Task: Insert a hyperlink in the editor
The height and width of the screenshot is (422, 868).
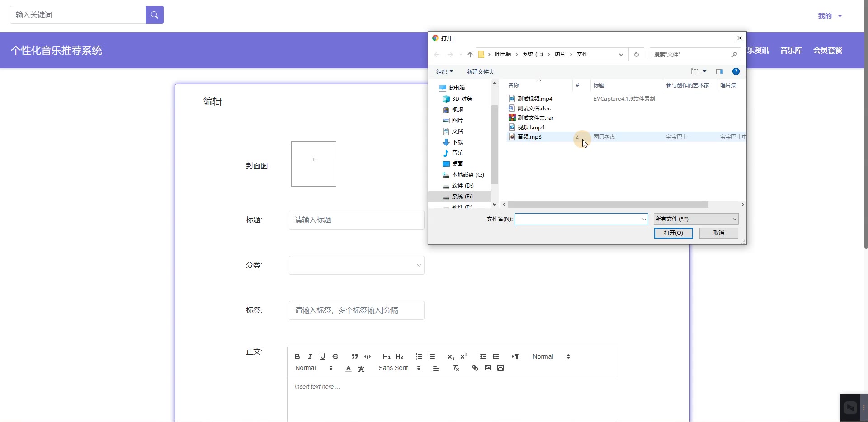Action: 475,368
